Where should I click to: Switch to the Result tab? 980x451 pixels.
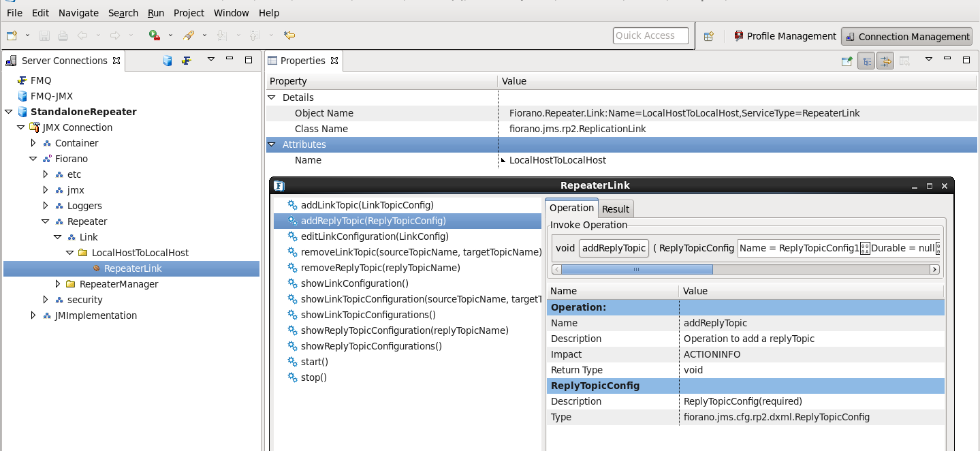pyautogui.click(x=616, y=209)
